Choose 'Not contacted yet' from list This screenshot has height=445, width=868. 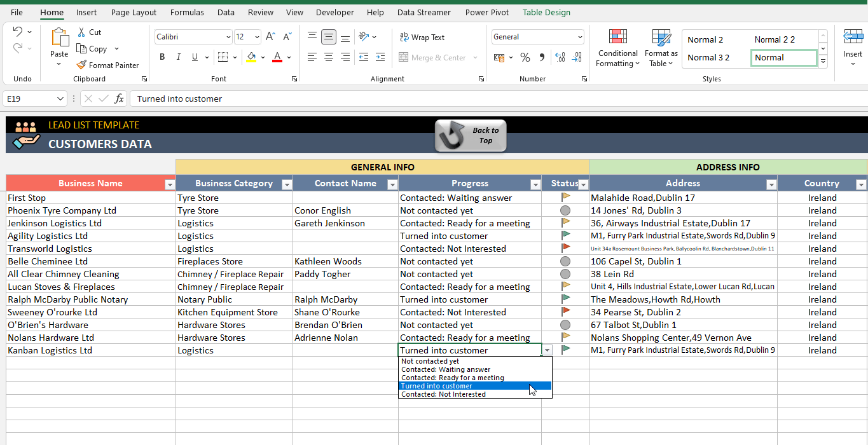[475, 361]
